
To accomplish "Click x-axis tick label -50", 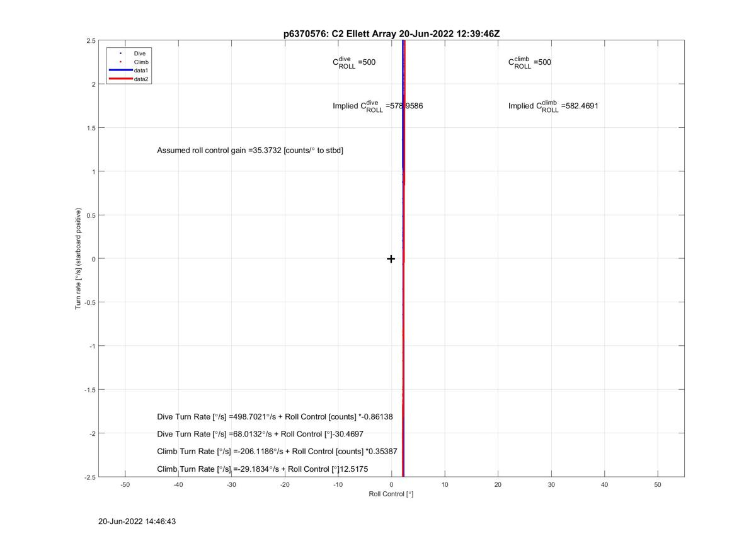I will 125,484.
